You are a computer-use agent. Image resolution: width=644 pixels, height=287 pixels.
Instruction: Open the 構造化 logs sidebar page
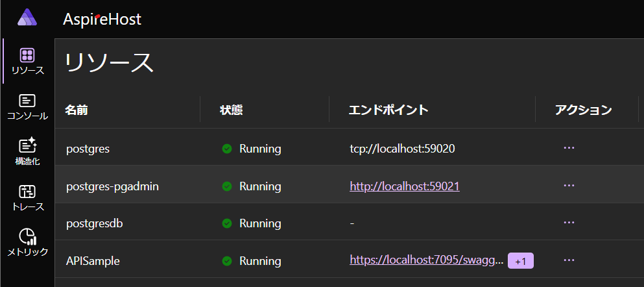27,152
